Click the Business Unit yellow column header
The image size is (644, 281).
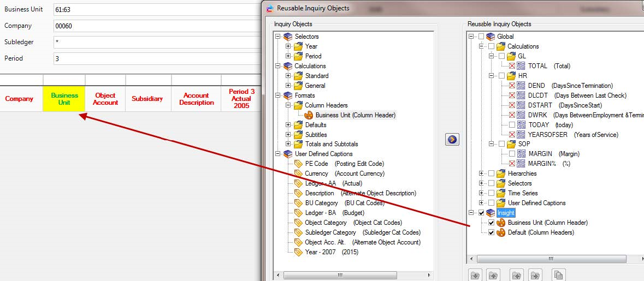pos(64,99)
